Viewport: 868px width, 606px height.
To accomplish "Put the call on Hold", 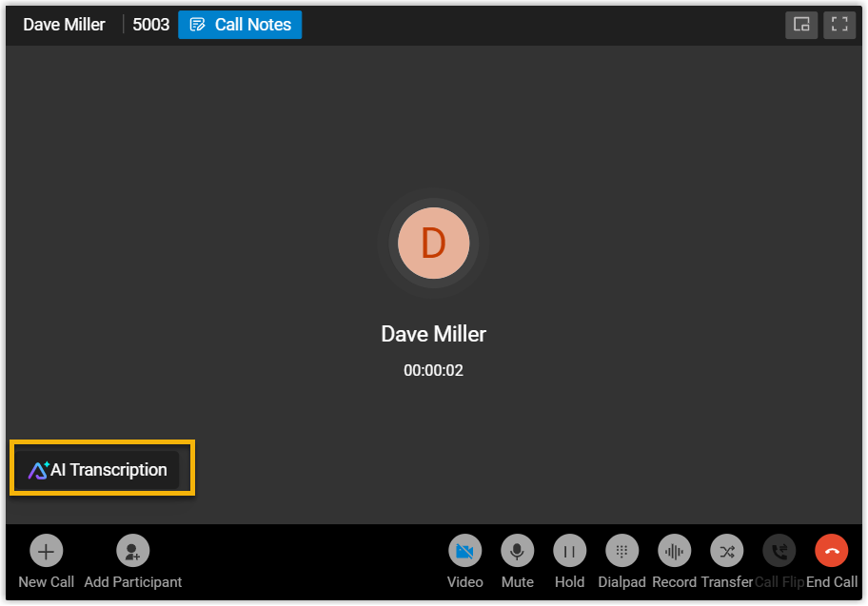I will click(569, 551).
